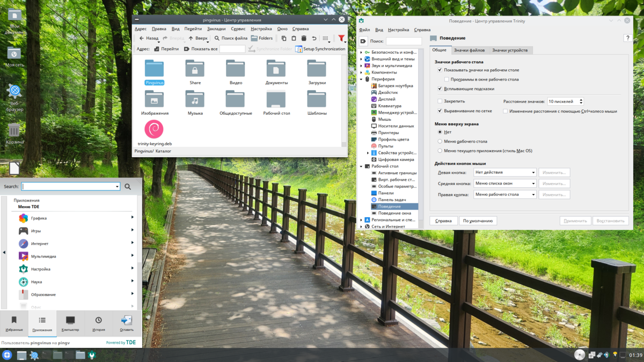The height and width of the screenshot is (362, 644).
Task: Select Меню рабочего стола radio option
Action: [440, 142]
